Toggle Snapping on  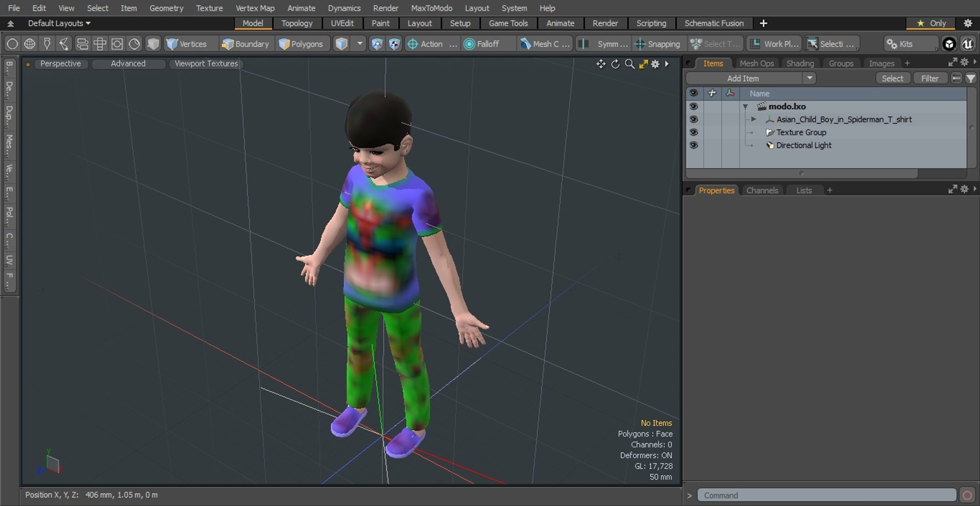[x=657, y=44]
